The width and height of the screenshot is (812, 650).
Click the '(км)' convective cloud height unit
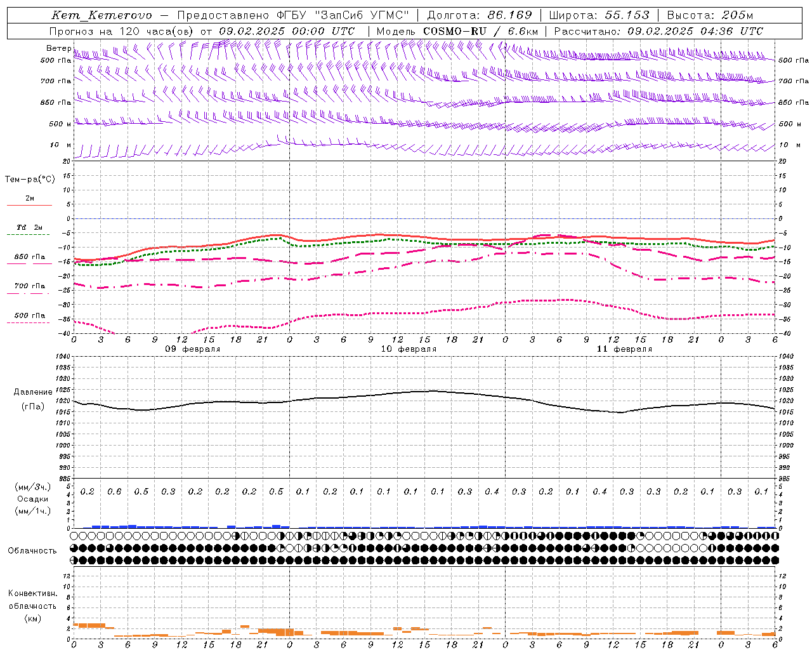pos(33,618)
